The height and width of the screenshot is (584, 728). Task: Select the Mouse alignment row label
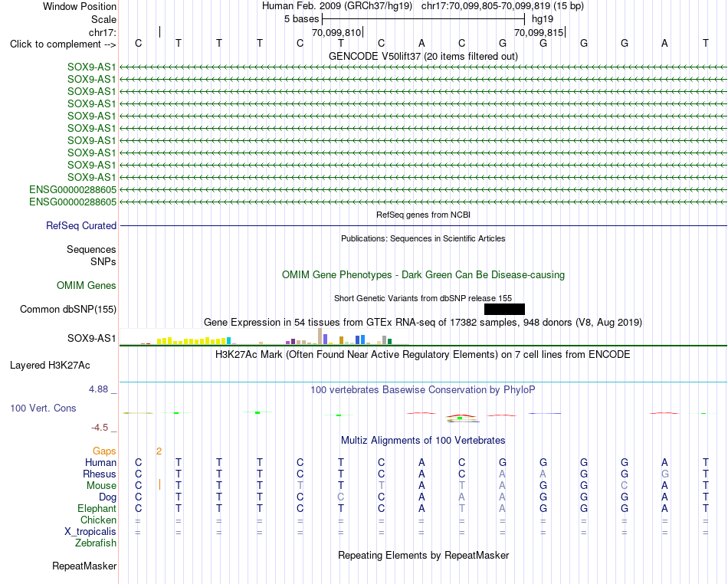[x=101, y=486]
